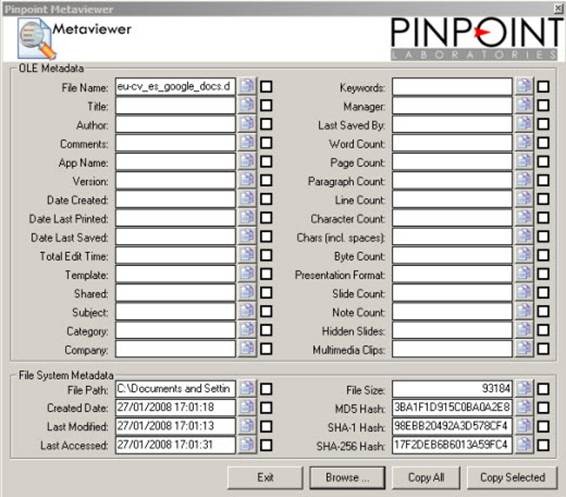Click the Copy All button
Screen dimensions: 566x497
coord(426,478)
